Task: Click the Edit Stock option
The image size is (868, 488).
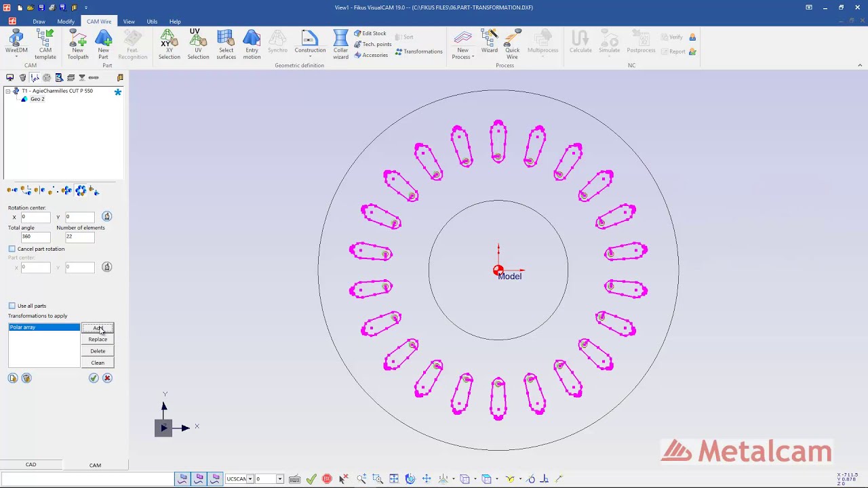Action: (x=370, y=33)
